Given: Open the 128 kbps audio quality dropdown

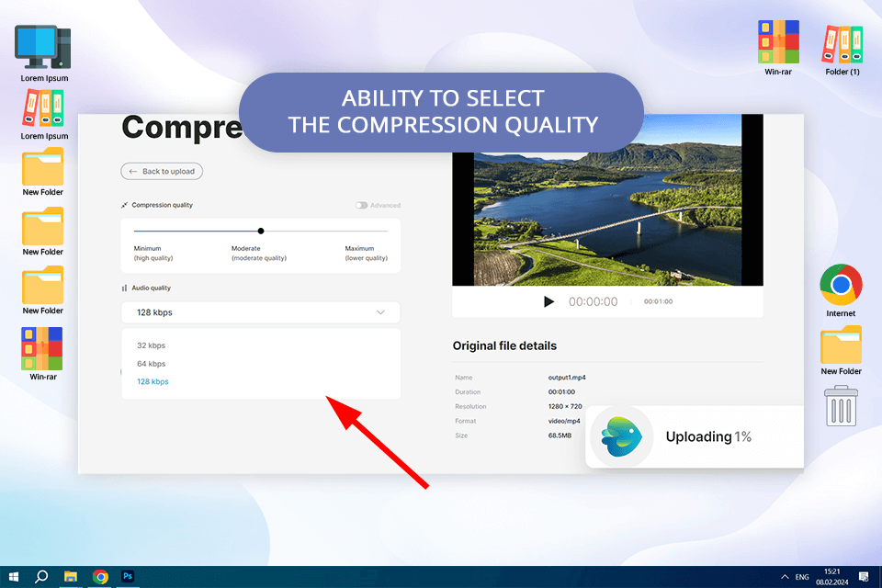Looking at the screenshot, I should (x=261, y=312).
